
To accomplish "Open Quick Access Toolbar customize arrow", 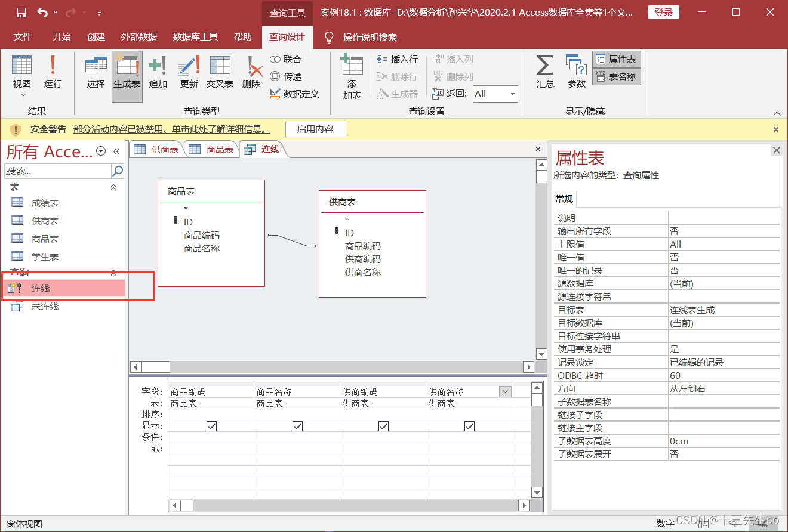I will tap(99, 13).
